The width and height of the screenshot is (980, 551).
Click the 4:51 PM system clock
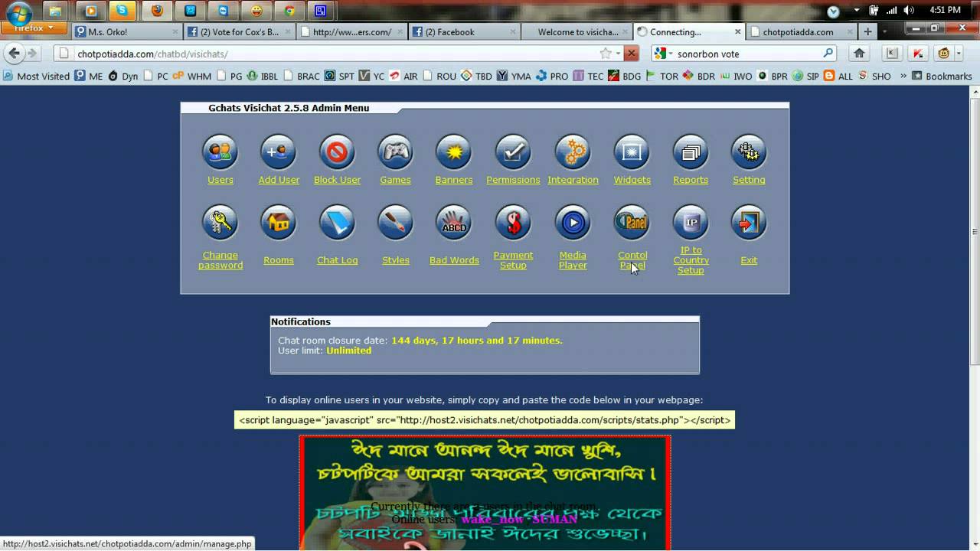[945, 11]
